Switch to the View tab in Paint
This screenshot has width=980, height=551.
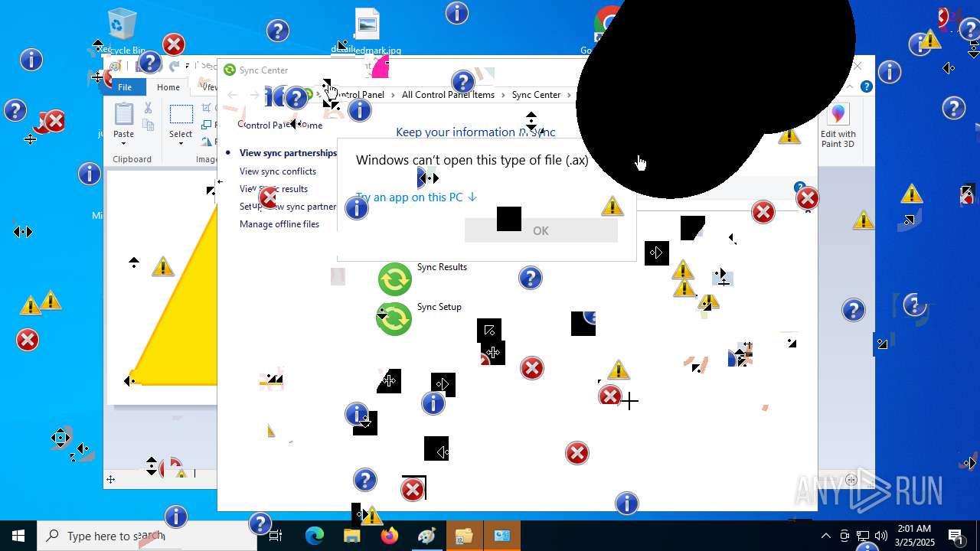[208, 87]
